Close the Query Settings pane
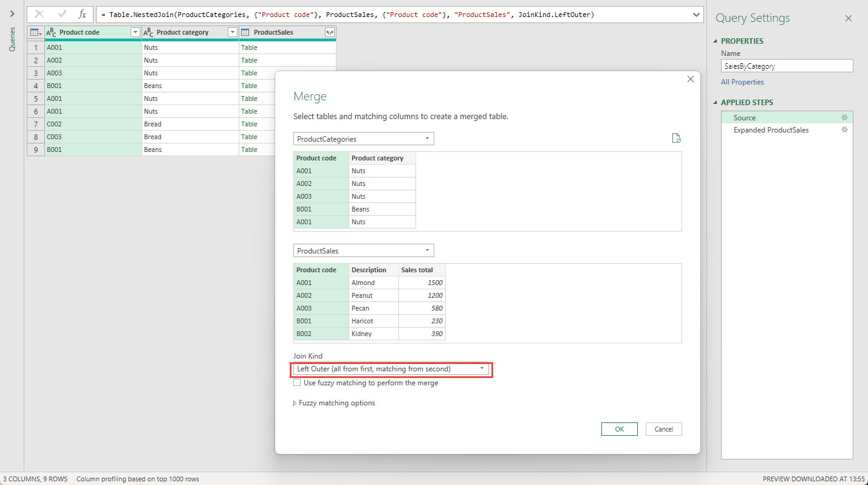This screenshot has height=485, width=868. [849, 18]
